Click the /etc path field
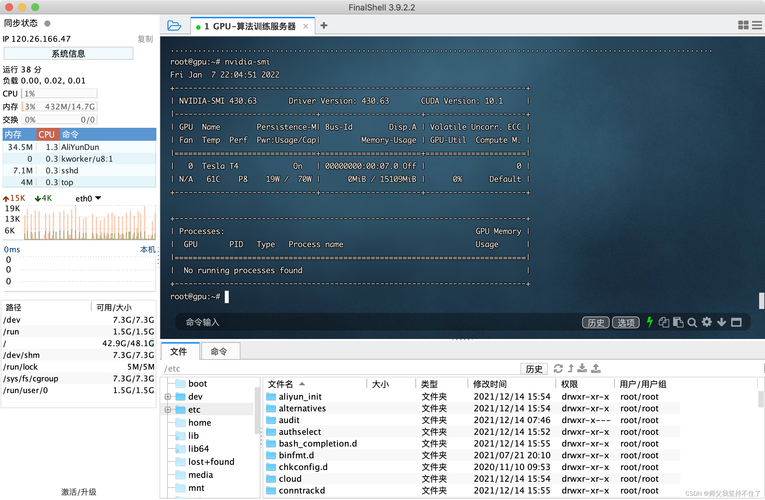This screenshot has width=765, height=500. (340, 369)
